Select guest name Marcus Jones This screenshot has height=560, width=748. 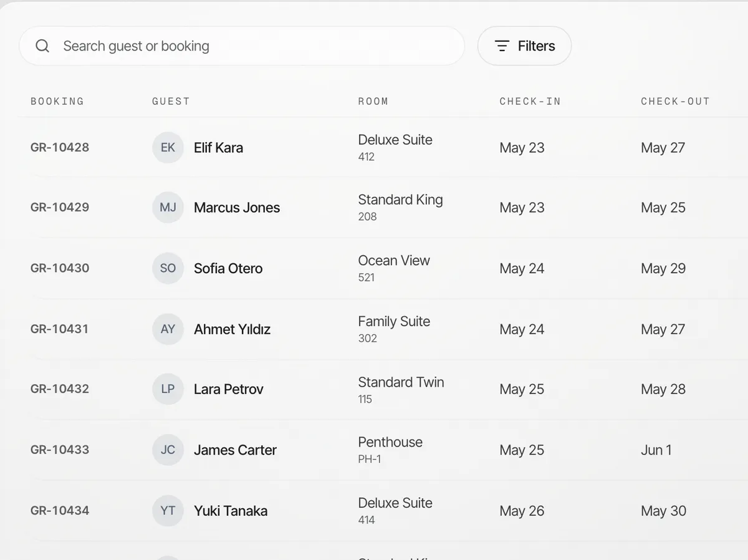(x=237, y=208)
